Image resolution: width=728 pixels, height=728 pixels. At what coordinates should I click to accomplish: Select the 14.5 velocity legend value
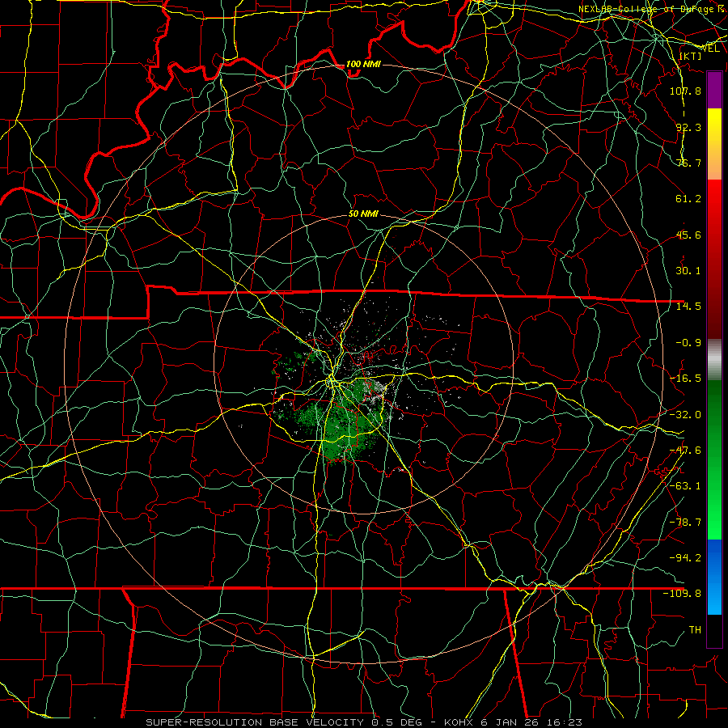pyautogui.click(x=688, y=307)
